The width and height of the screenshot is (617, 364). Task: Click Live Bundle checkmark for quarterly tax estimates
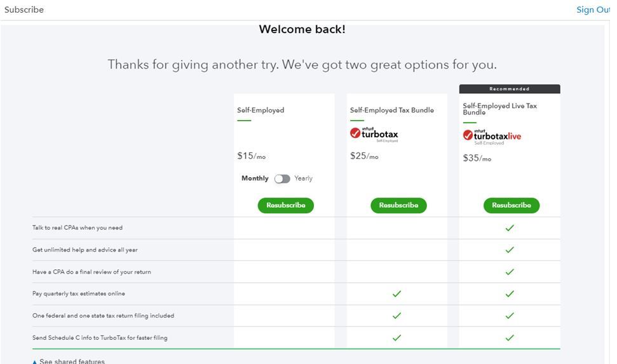click(510, 293)
